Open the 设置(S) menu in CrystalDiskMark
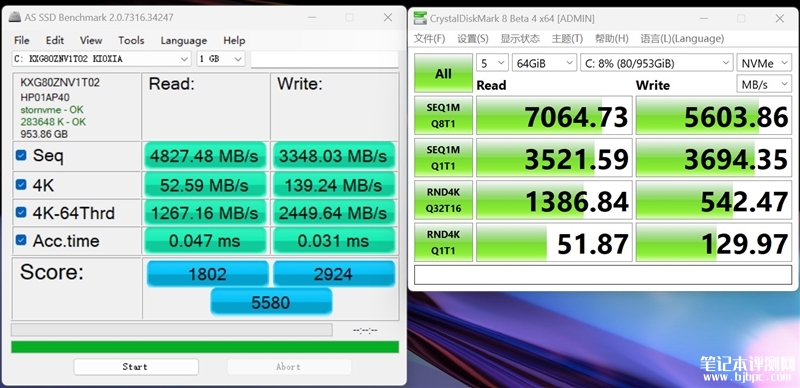Image resolution: width=800 pixels, height=388 pixels. coord(472,39)
